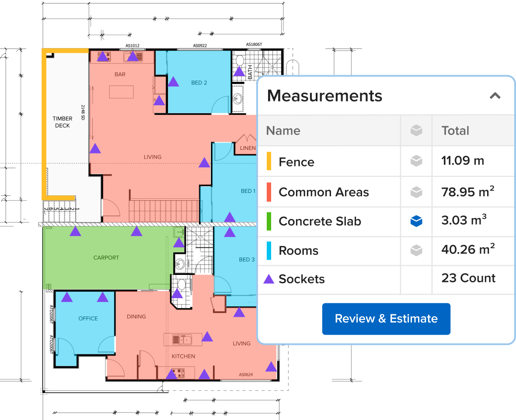Click the BED 1 label

pos(248,191)
